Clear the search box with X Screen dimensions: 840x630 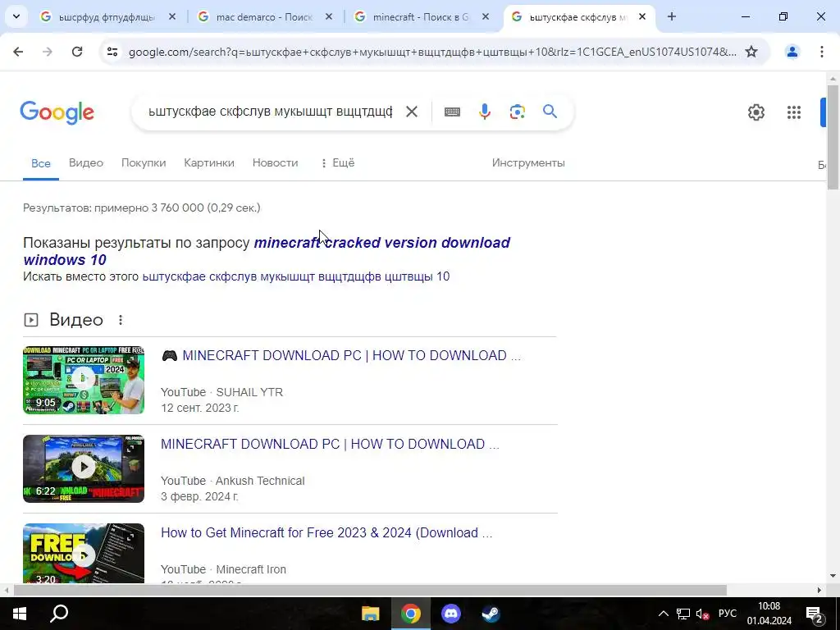click(x=412, y=112)
